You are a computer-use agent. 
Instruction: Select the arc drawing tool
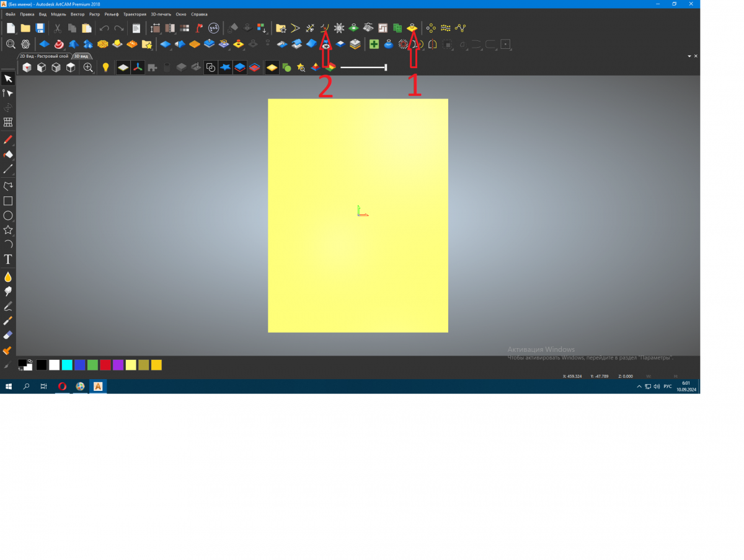[8, 245]
